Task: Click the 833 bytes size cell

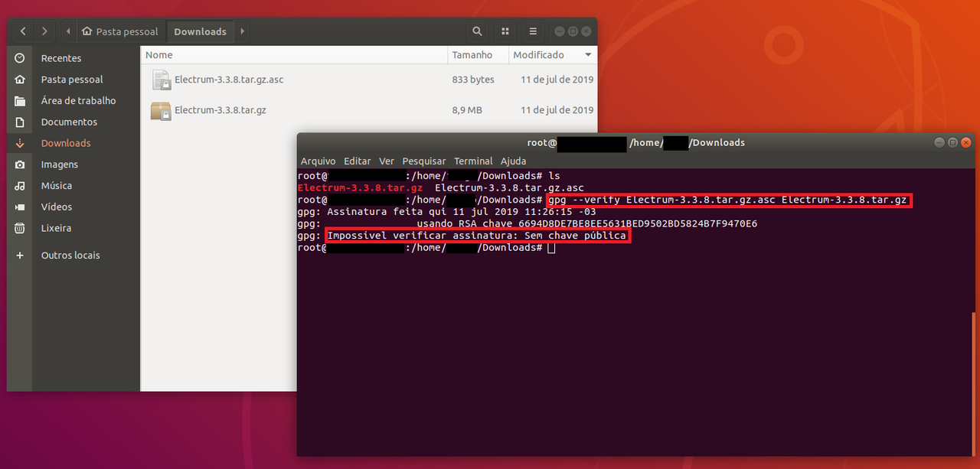Action: click(473, 80)
